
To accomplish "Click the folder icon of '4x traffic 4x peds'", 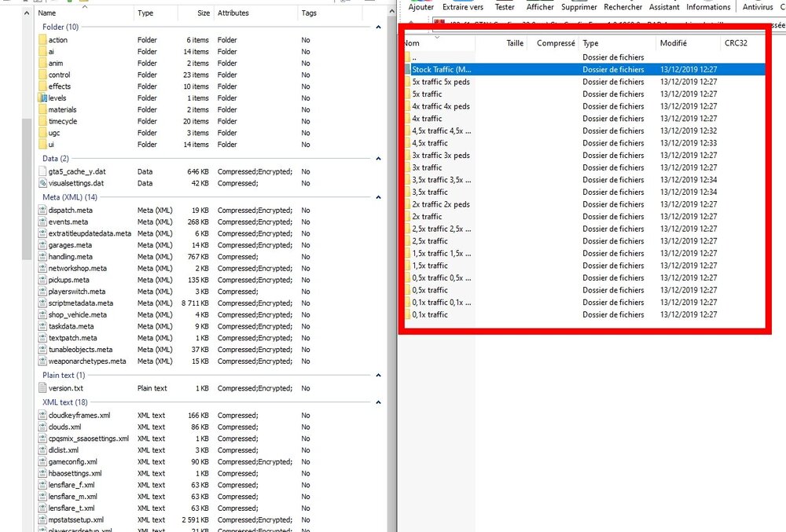I will click(x=407, y=106).
